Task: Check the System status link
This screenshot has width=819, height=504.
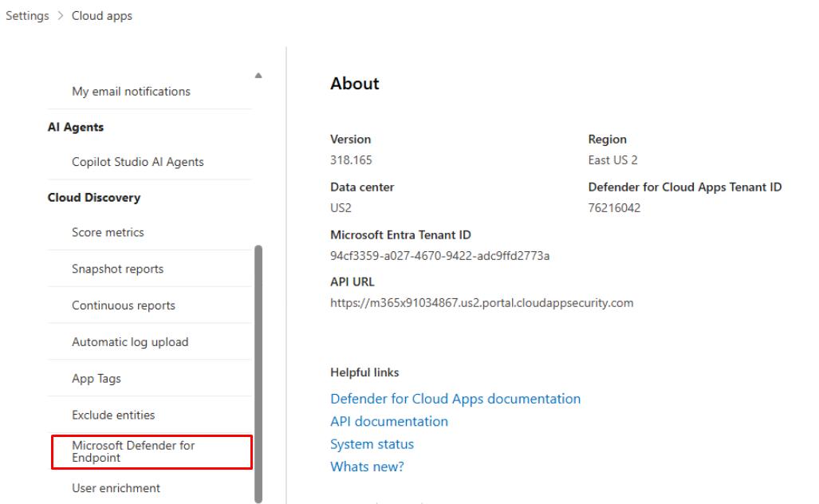Action: point(372,444)
